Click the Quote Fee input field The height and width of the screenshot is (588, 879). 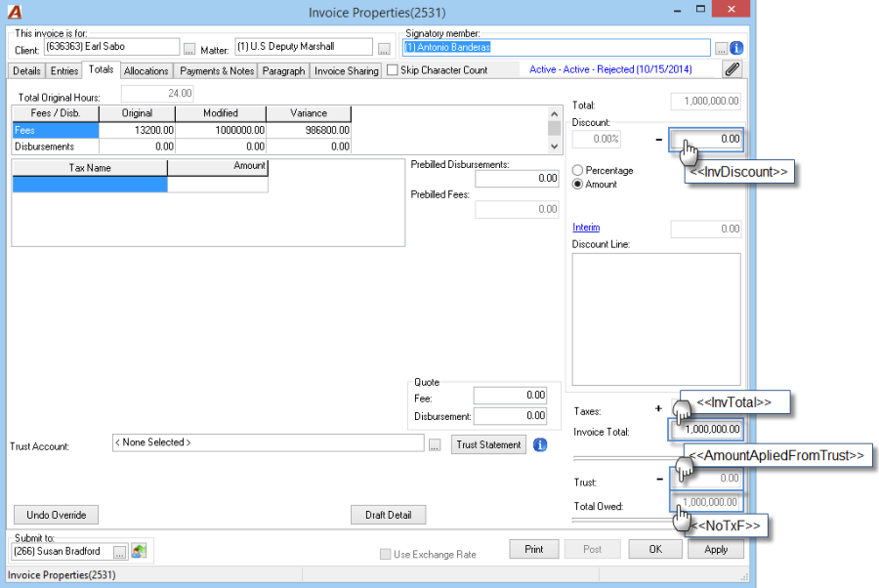[510, 396]
